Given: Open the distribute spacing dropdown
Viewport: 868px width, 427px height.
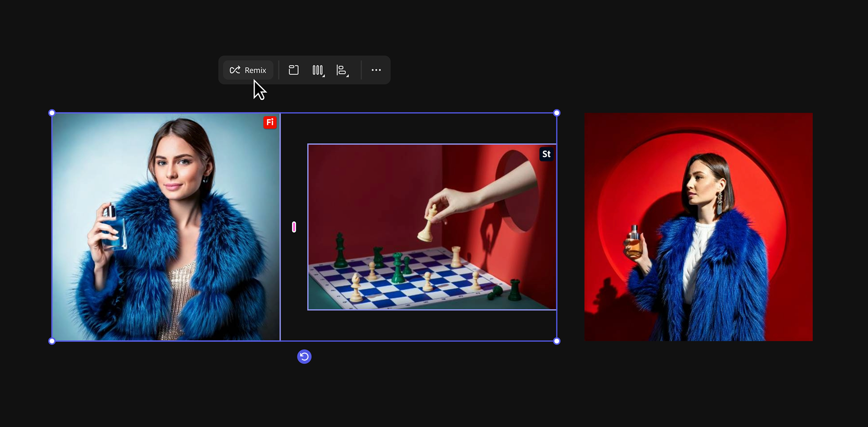Looking at the screenshot, I should (318, 70).
